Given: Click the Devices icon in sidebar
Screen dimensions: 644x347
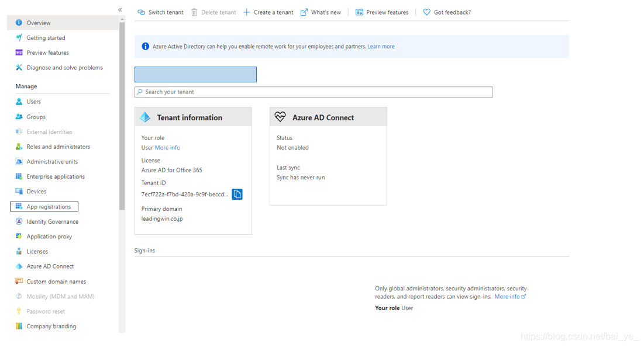Looking at the screenshot, I should (19, 191).
